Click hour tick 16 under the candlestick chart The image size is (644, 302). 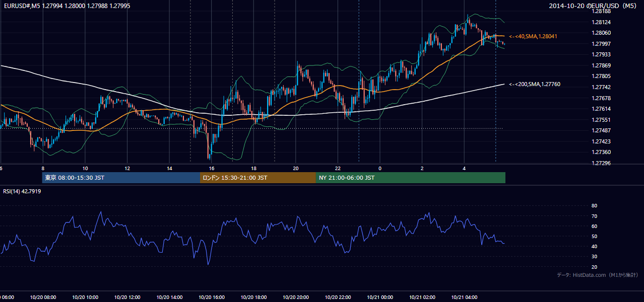coord(212,169)
